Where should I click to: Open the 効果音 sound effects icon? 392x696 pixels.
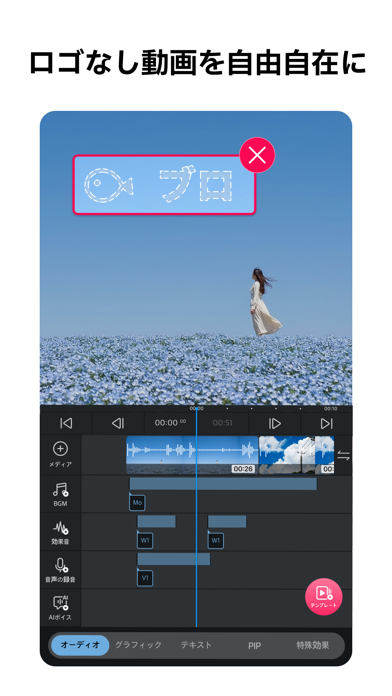[60, 532]
